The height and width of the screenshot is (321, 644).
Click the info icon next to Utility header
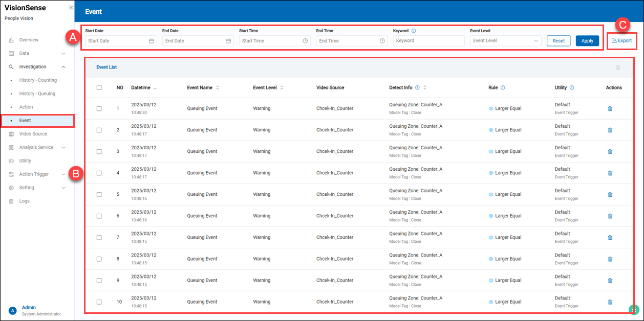click(x=572, y=87)
